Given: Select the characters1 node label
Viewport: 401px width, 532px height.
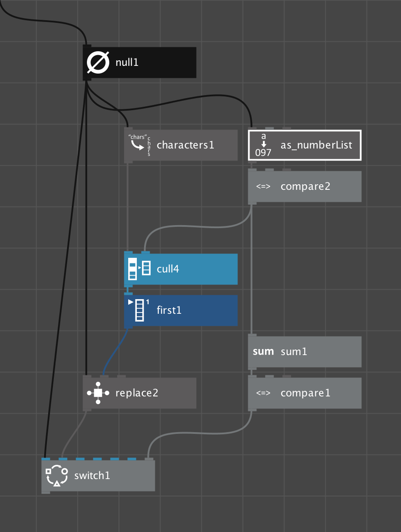Looking at the screenshot, I should [x=185, y=145].
